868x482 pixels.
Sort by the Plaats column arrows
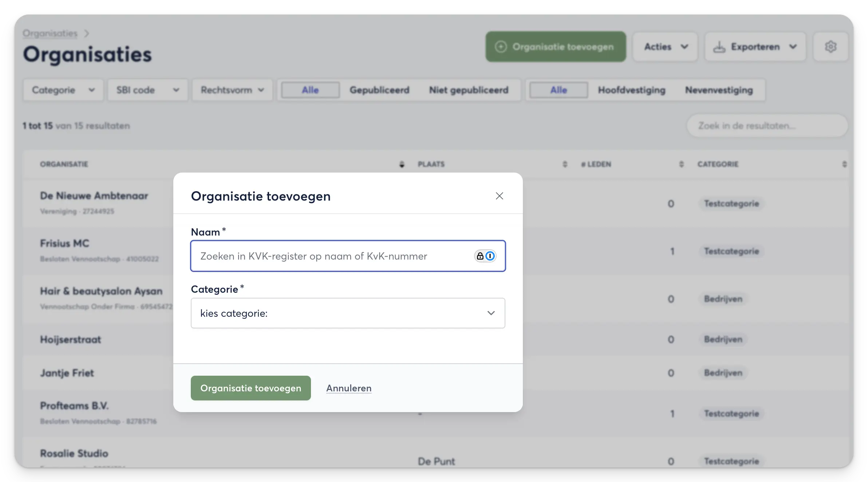(x=565, y=164)
